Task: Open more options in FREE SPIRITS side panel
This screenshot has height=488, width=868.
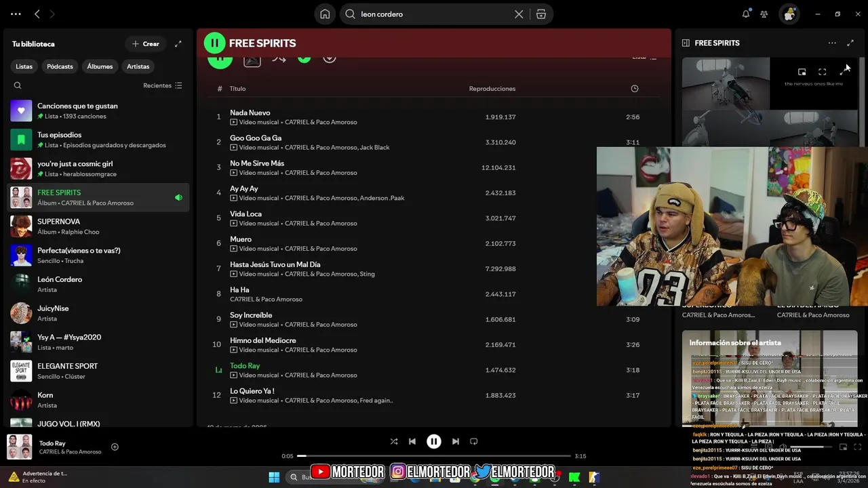Action: pyautogui.click(x=832, y=43)
